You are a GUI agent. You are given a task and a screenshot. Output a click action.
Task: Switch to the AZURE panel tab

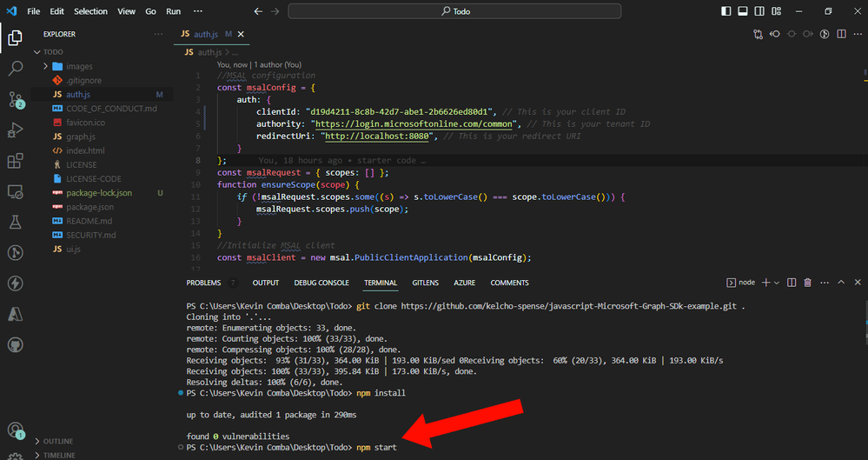coord(465,283)
